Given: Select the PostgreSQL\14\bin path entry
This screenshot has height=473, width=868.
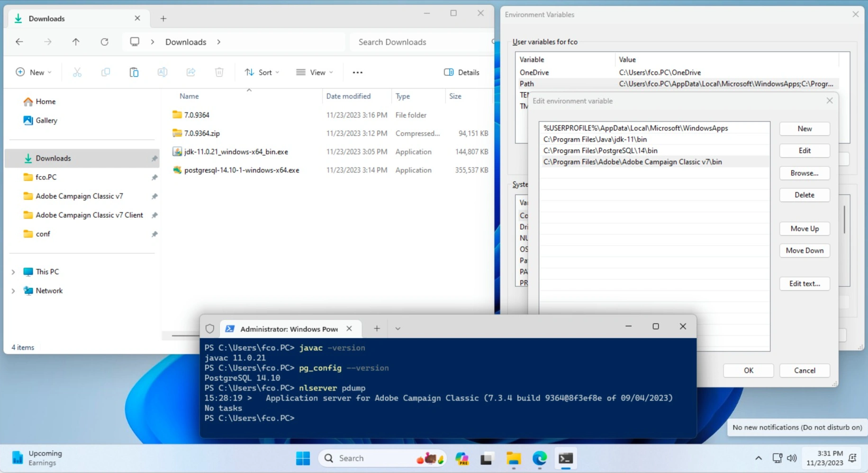Looking at the screenshot, I should point(654,151).
